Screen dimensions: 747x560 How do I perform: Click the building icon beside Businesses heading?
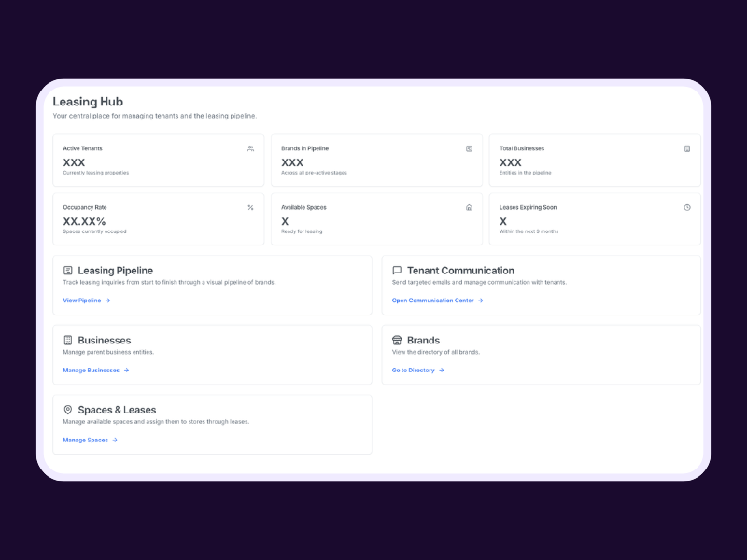(x=68, y=340)
